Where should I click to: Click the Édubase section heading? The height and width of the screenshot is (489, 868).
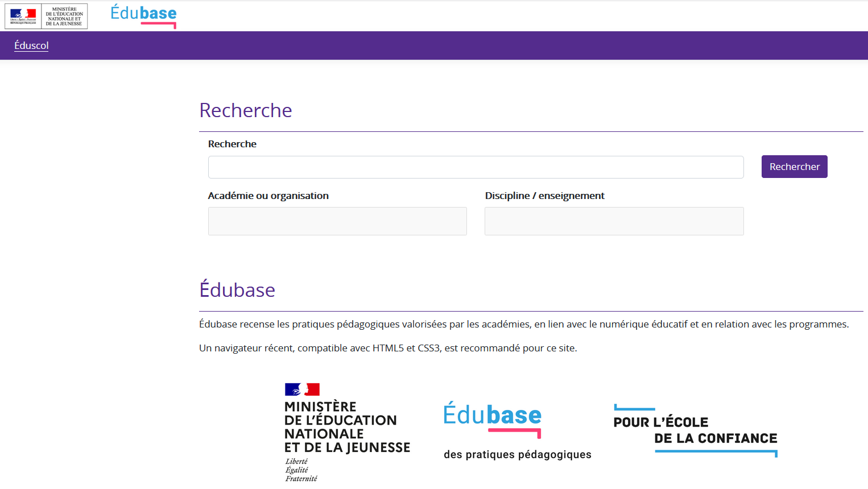[x=237, y=289]
